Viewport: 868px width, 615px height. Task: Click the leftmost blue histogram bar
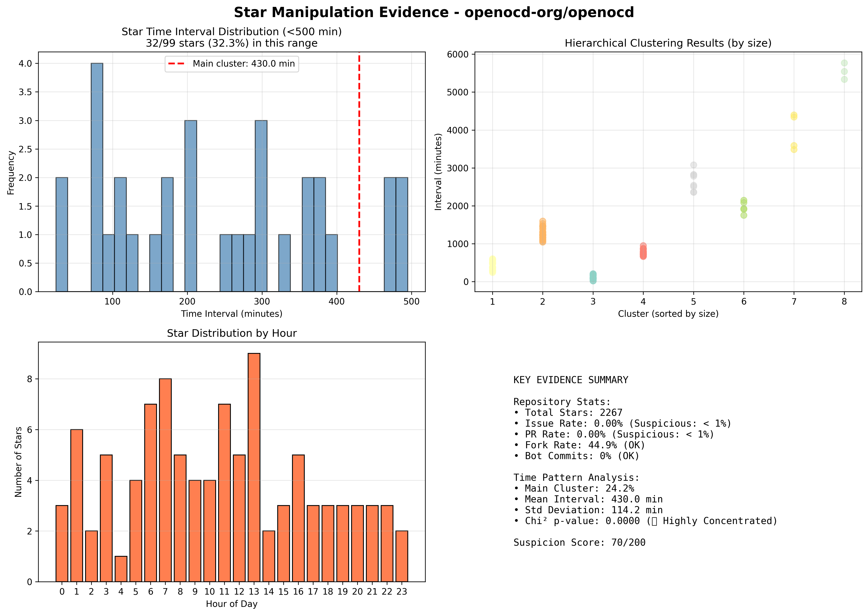pyautogui.click(x=62, y=234)
